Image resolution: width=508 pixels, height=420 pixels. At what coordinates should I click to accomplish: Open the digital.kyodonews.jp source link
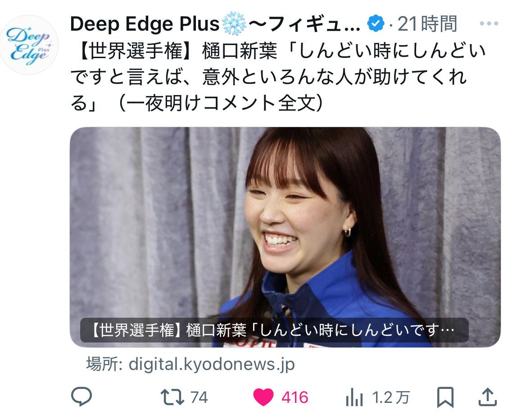[x=212, y=364]
